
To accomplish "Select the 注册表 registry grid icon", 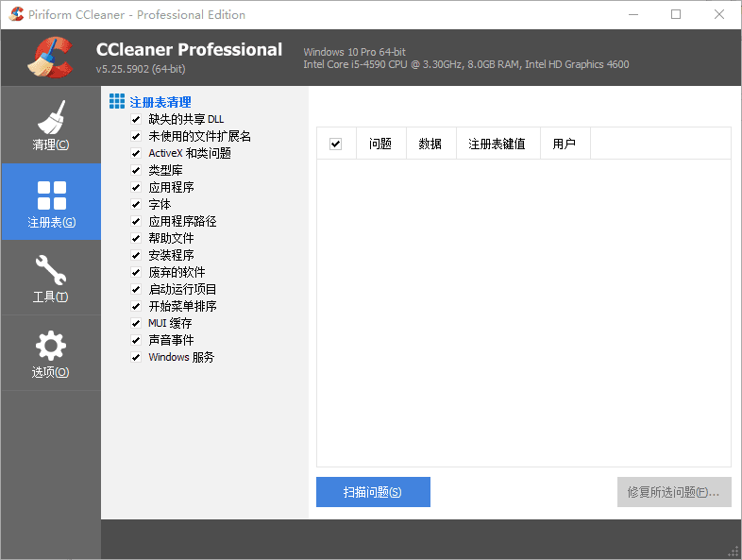I will [x=51, y=201].
